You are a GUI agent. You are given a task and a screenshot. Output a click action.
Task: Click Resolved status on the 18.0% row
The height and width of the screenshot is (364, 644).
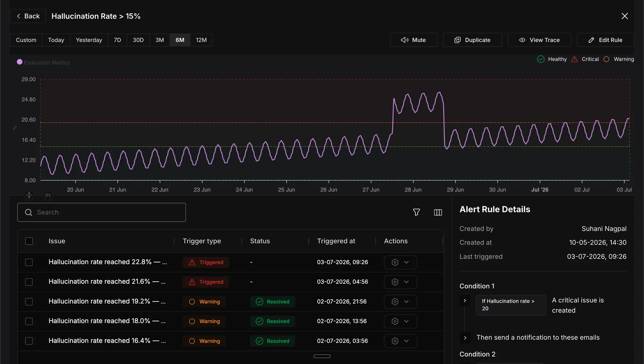coord(272,321)
